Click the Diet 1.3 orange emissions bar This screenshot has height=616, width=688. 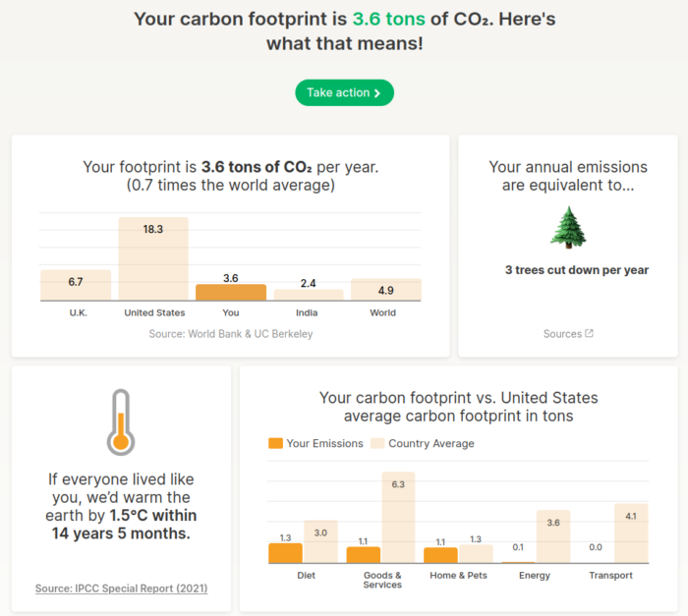click(x=285, y=553)
